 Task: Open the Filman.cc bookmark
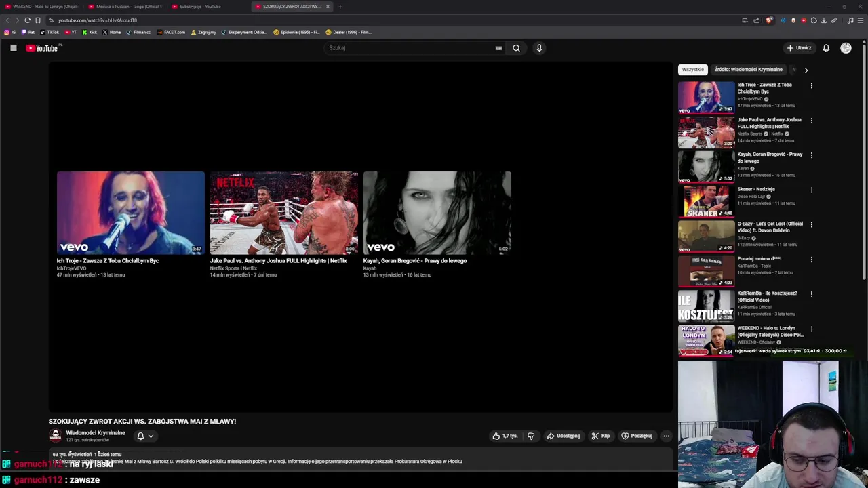pos(138,32)
